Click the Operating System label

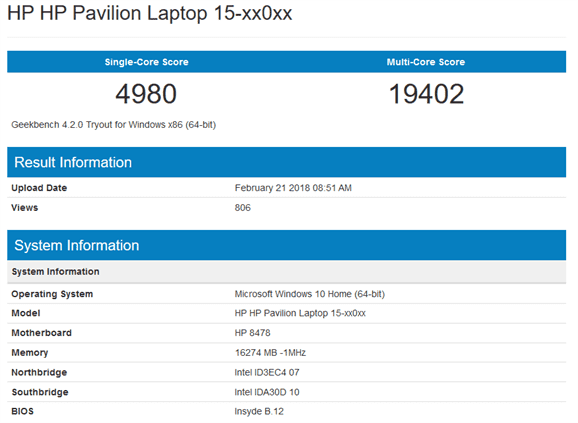point(52,294)
